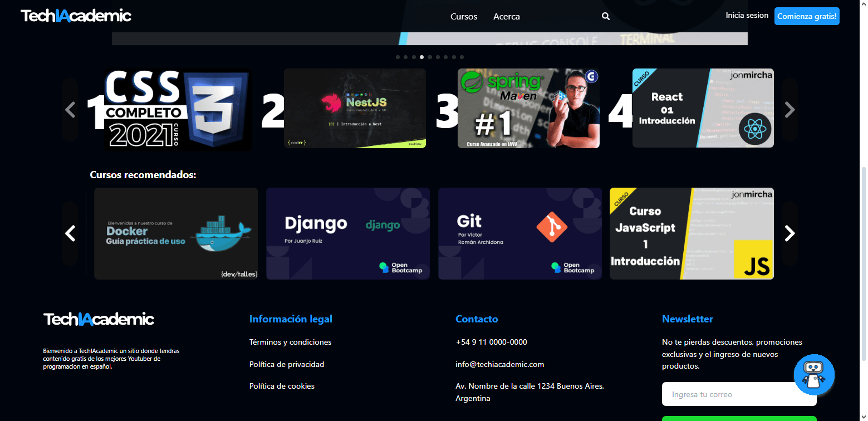Open the Spring Maven Java course thumbnail

[528, 108]
